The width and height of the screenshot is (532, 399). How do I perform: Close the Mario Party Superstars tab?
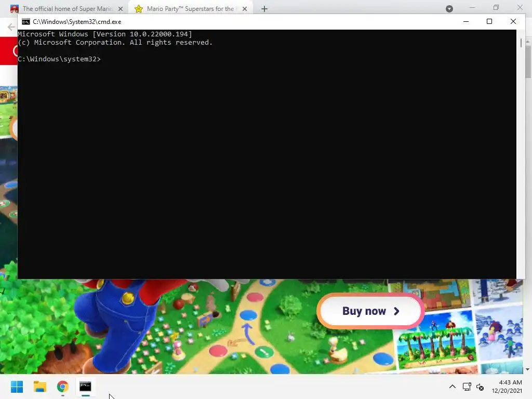(245, 9)
